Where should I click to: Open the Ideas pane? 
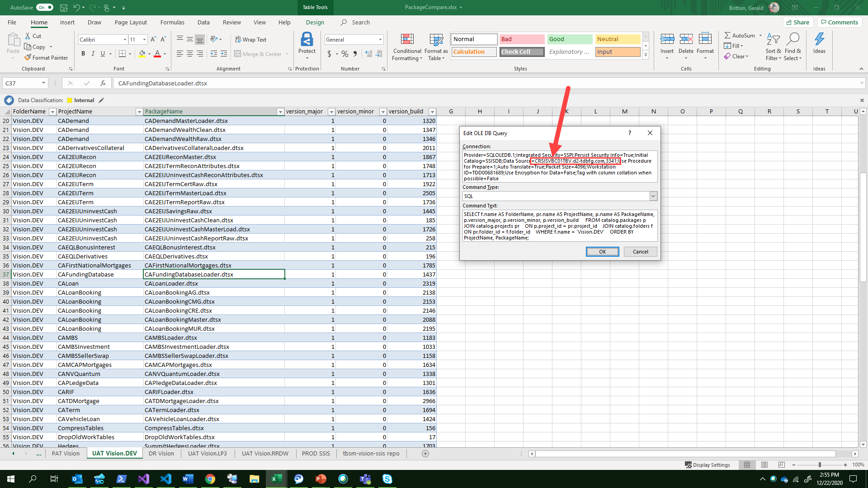coord(819,45)
